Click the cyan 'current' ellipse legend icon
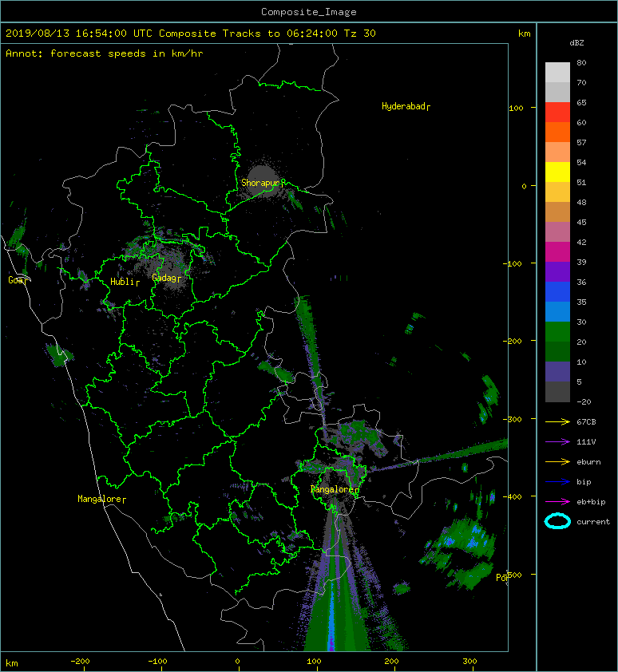 [557, 521]
